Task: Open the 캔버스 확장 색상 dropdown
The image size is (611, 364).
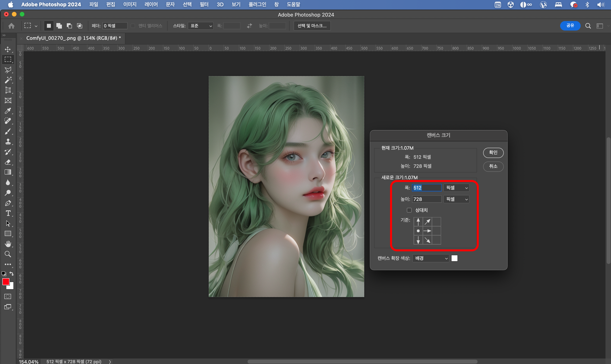Action: 431,258
